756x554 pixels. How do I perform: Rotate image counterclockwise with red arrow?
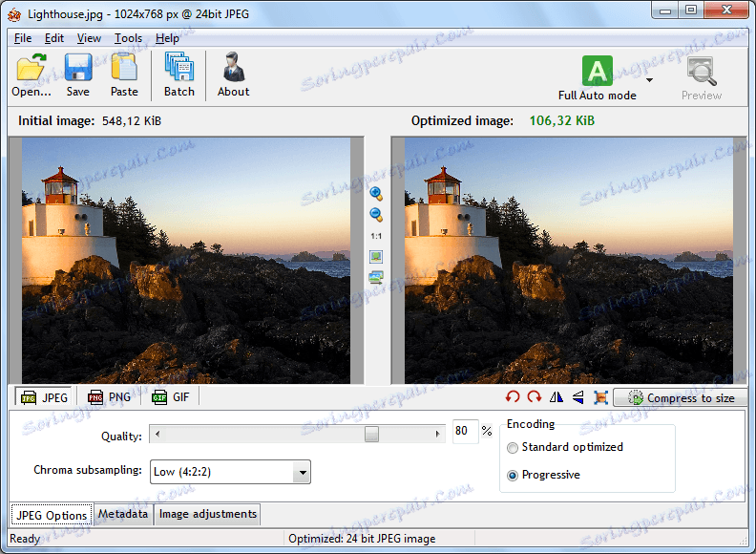click(x=513, y=396)
